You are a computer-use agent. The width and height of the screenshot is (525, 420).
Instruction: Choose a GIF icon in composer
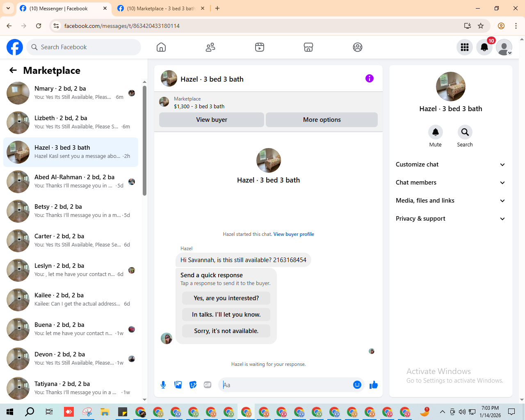point(208,385)
